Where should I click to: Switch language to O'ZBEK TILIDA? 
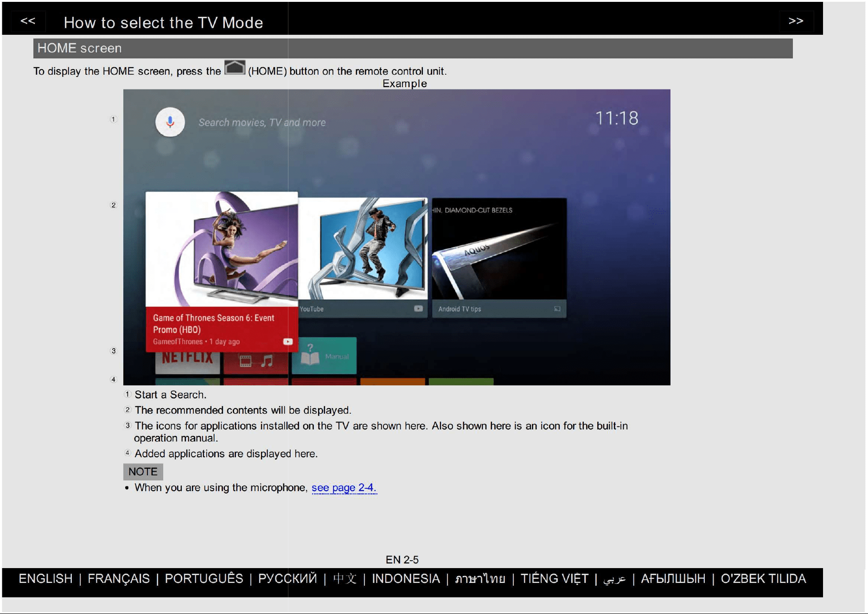(x=763, y=579)
